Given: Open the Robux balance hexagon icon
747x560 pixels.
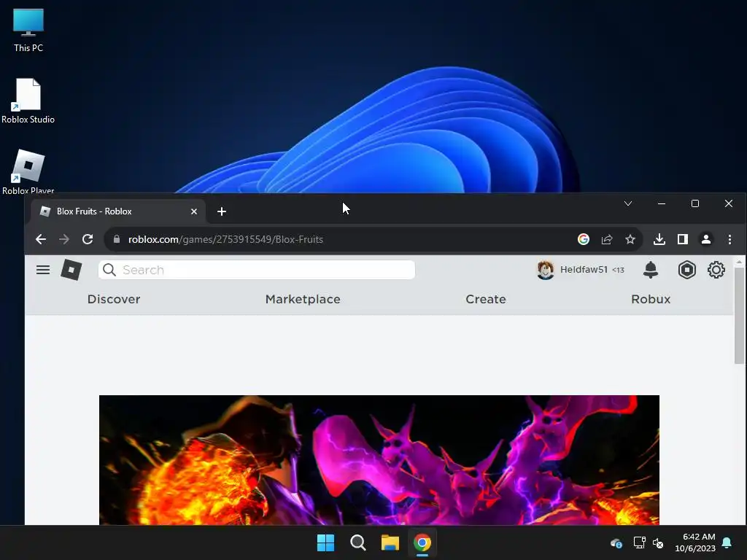Looking at the screenshot, I should [687, 270].
